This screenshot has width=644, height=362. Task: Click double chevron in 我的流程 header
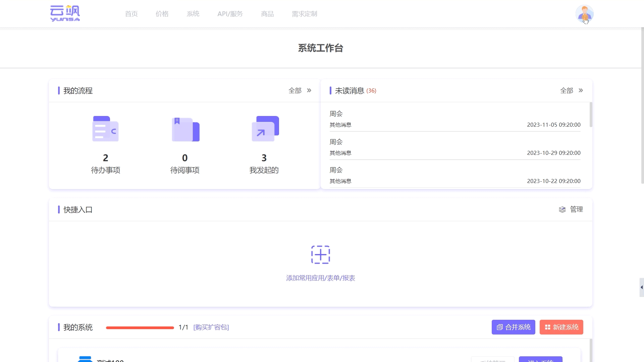pyautogui.click(x=309, y=90)
